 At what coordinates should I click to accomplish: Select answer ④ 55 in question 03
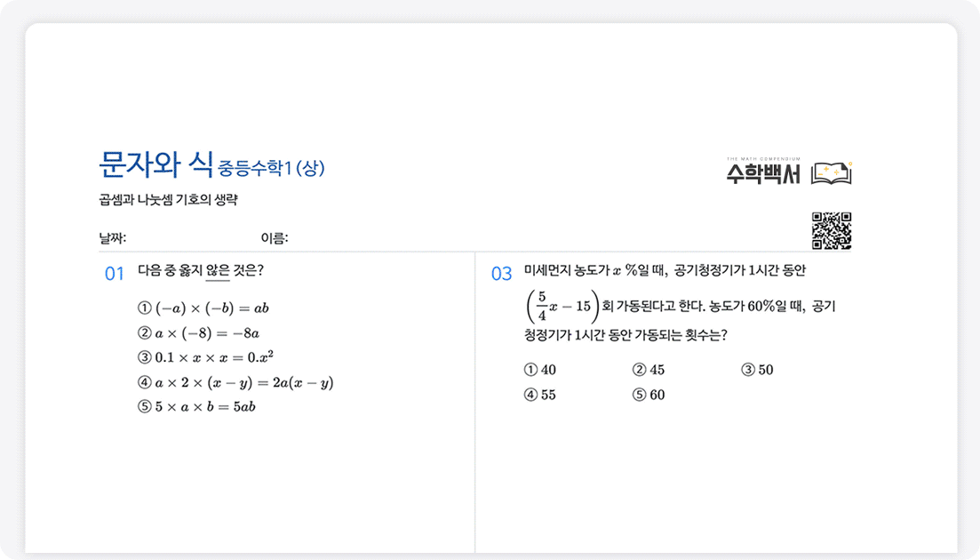[540, 395]
